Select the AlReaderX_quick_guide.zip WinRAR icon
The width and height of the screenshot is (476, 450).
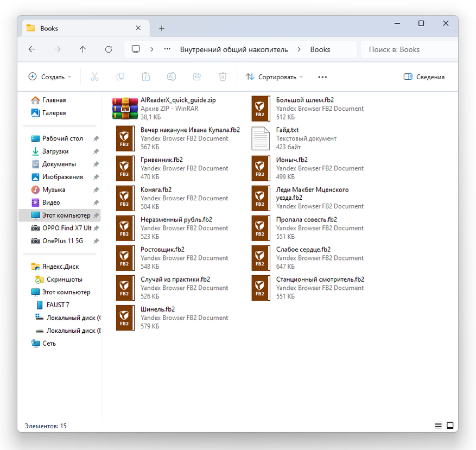(125, 109)
